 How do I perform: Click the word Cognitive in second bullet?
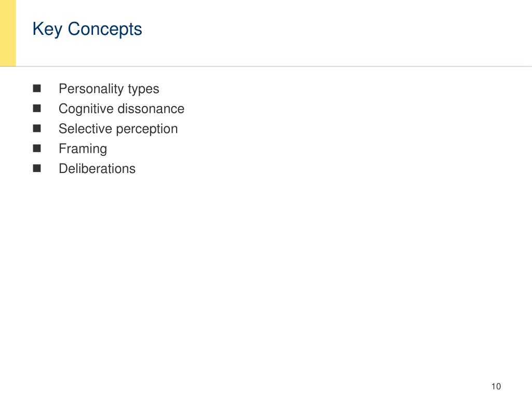[86, 109]
